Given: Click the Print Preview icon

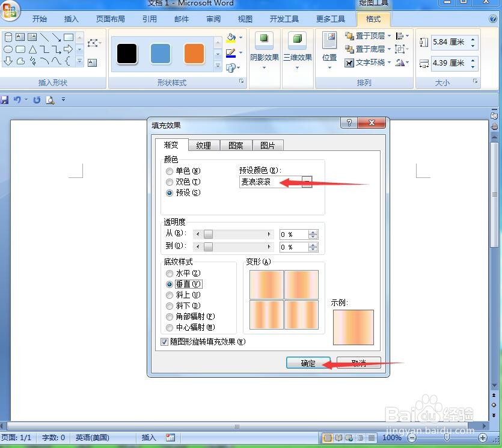Looking at the screenshot, I should point(51,100).
